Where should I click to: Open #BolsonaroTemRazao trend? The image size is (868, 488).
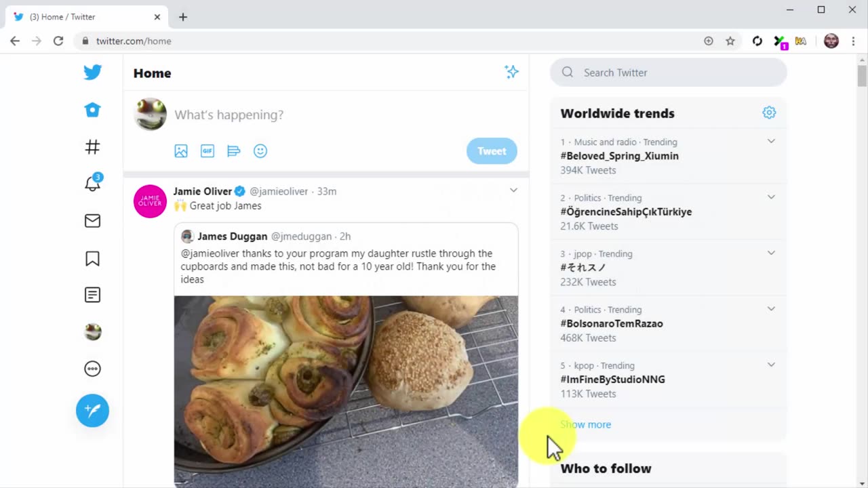click(x=612, y=323)
